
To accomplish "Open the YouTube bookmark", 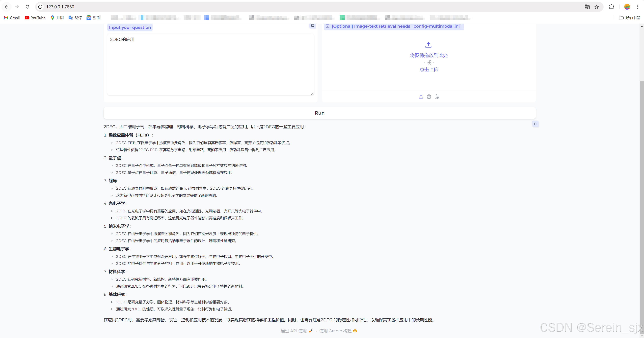I will click(35, 18).
